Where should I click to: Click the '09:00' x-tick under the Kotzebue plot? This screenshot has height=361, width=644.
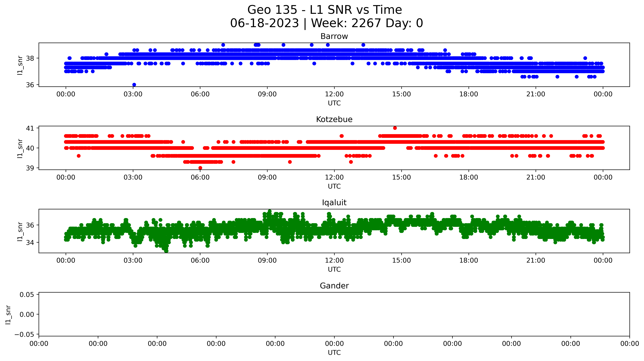tap(267, 177)
